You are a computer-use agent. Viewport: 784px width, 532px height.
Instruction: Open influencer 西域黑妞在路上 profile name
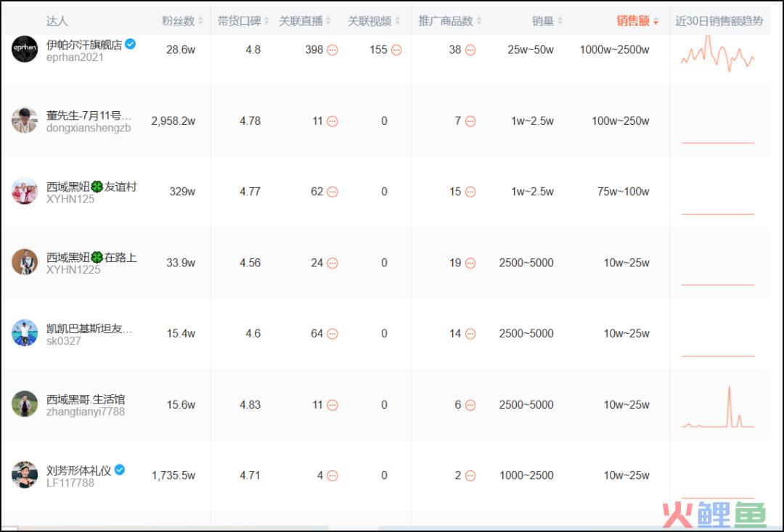click(91, 258)
